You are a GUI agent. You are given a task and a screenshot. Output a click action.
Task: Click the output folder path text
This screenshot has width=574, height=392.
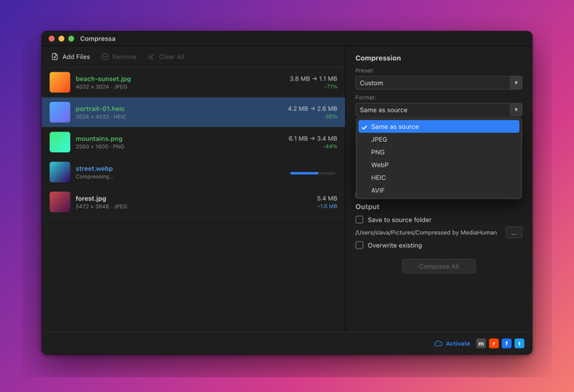pyautogui.click(x=426, y=233)
